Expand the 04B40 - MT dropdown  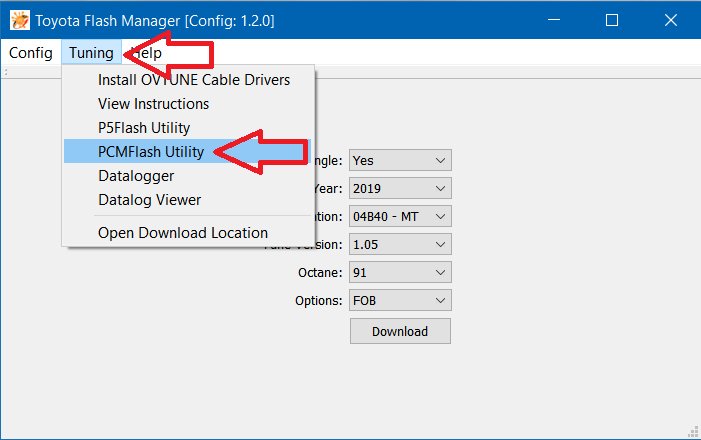(400, 217)
